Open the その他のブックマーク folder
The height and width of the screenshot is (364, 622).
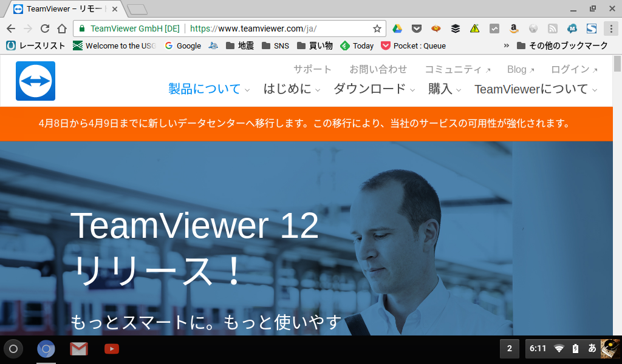tap(562, 45)
